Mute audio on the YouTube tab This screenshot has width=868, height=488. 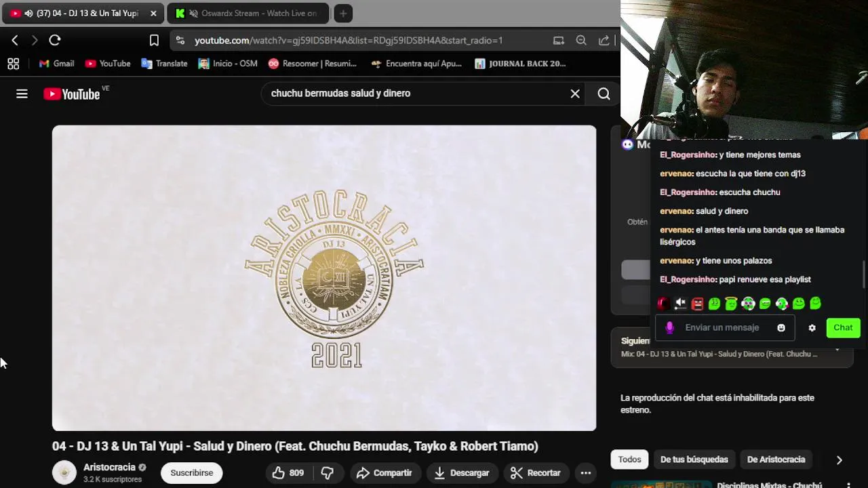tap(28, 14)
